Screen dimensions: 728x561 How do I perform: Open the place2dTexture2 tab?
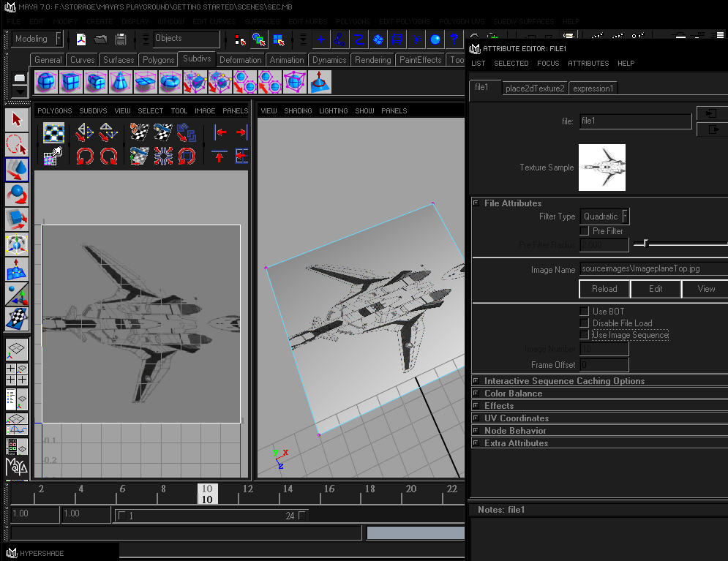pos(535,89)
